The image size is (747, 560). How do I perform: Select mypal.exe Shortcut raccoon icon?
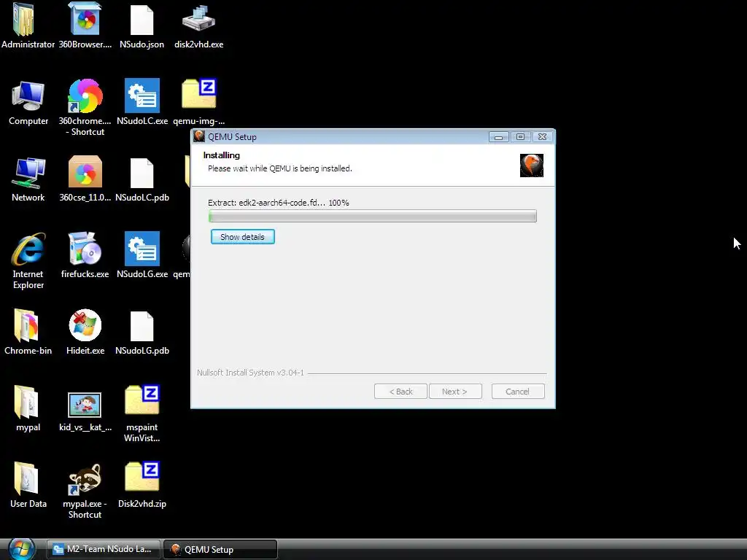(x=85, y=479)
